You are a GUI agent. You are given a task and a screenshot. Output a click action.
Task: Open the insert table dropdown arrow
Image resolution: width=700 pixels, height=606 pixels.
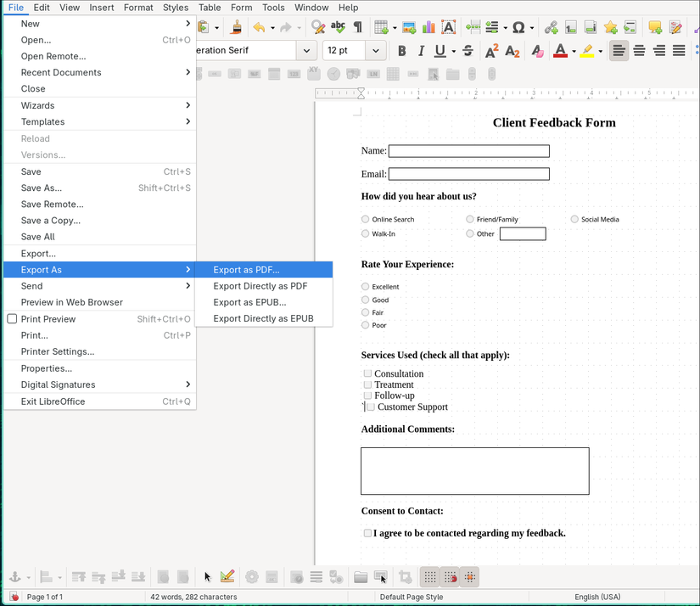pos(394,26)
